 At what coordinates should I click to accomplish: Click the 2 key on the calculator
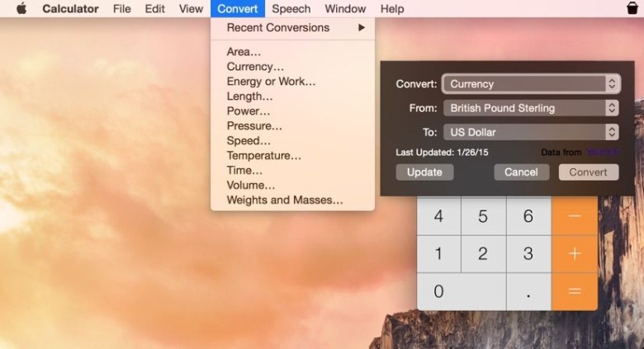(x=483, y=254)
